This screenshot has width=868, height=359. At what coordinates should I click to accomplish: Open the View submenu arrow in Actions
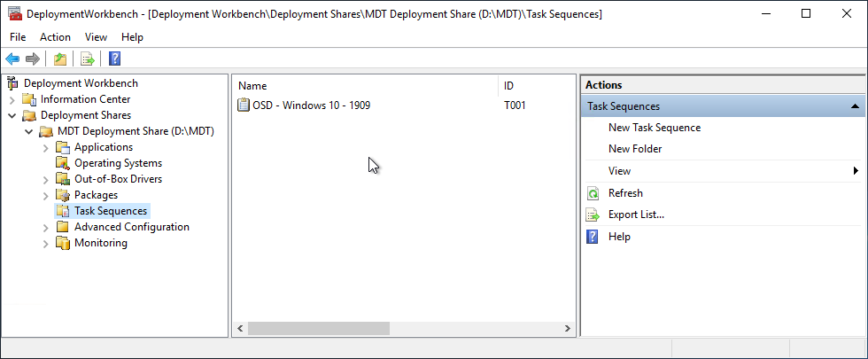[x=856, y=171]
